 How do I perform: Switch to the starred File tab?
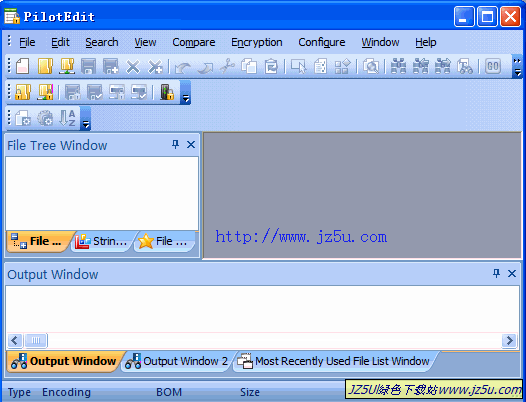164,241
